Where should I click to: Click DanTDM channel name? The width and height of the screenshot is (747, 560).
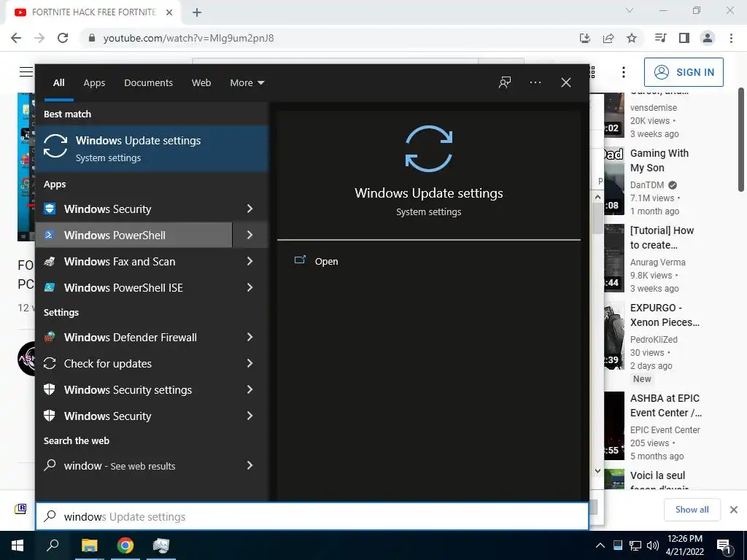(646, 184)
